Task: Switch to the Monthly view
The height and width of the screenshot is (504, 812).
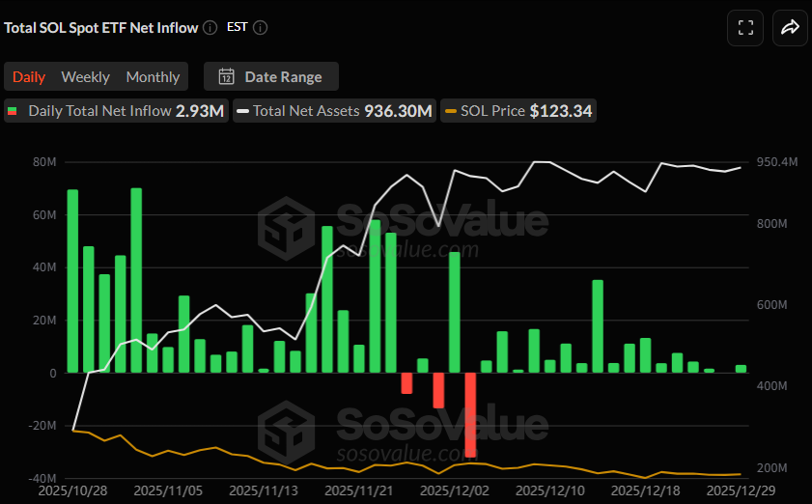Action: tap(153, 76)
